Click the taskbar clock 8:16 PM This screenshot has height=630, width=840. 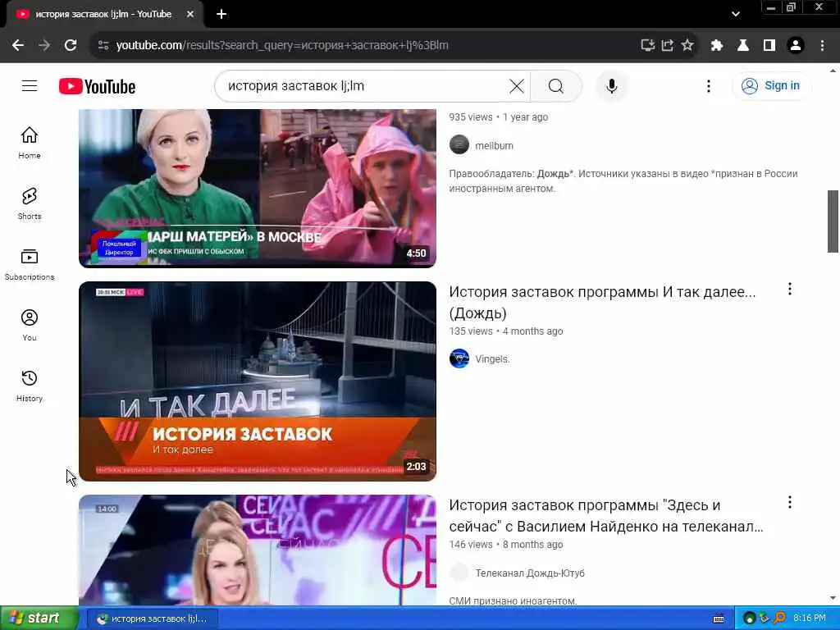809,618
